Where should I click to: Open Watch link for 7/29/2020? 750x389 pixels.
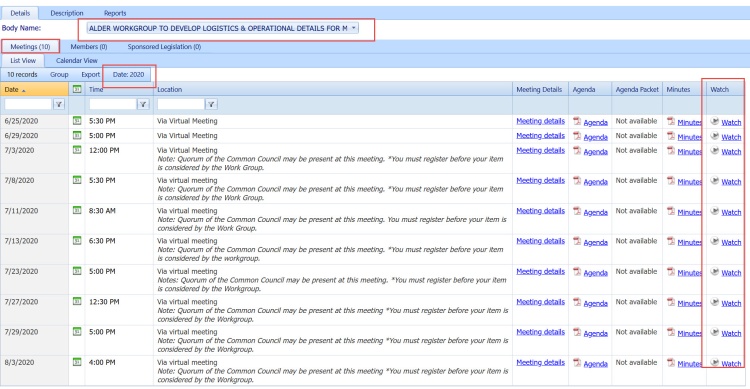click(731, 333)
